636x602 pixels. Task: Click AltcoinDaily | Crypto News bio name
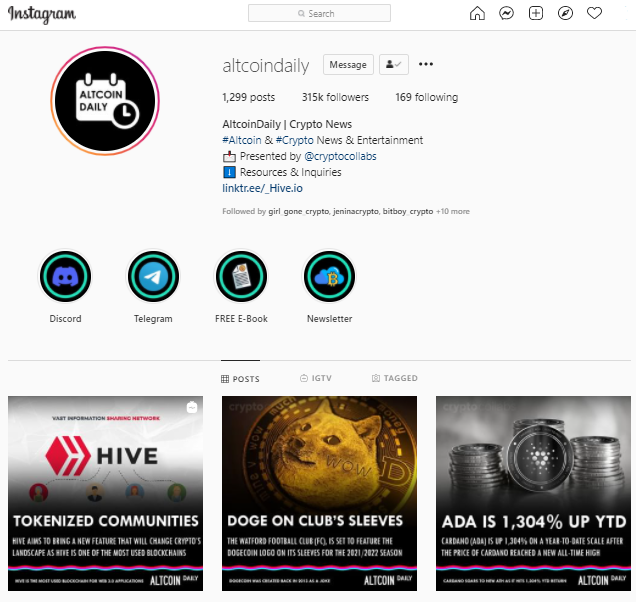point(287,124)
